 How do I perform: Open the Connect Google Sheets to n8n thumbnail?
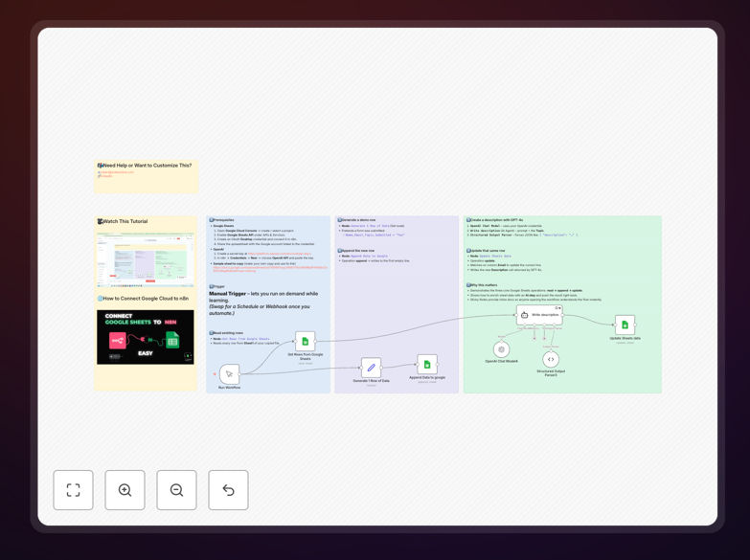click(146, 337)
